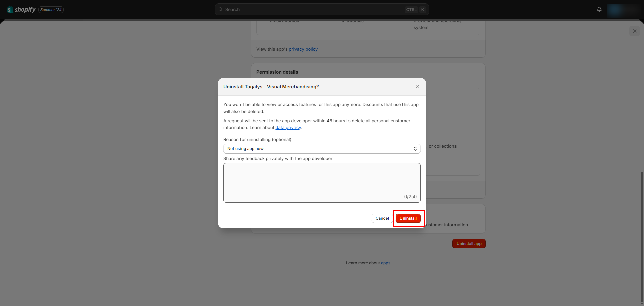Image resolution: width=644 pixels, height=306 pixels.
Task: Click the dialog title 'Uninstall Tagalys - Visual Merchandising?'
Action: point(271,87)
